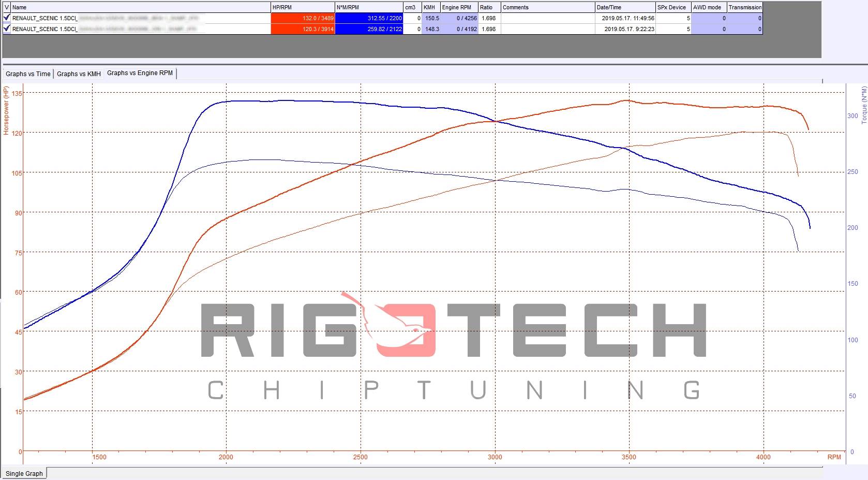Click Engine RPM value 0 / 4192
The width and height of the screenshot is (868, 480).
click(459, 29)
